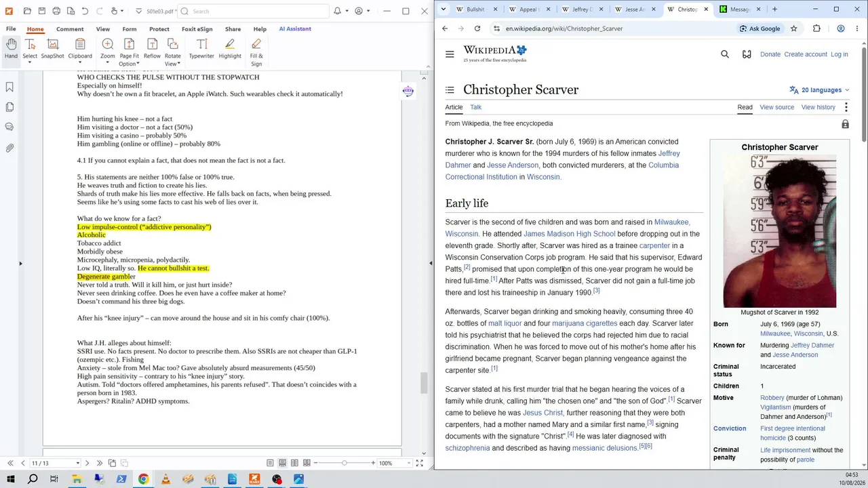Click the Chrome page vertical scrollbar
This screenshot has height=488, width=868.
click(x=864, y=95)
